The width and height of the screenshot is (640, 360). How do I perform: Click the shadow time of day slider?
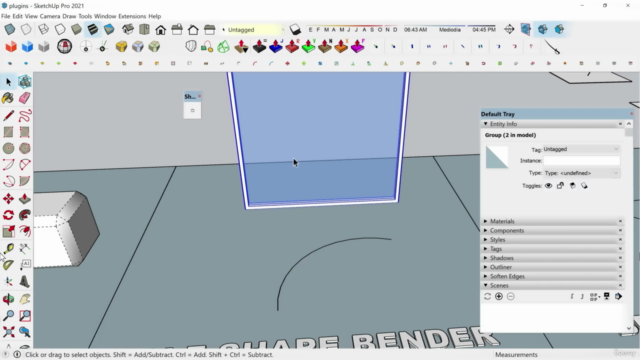(x=450, y=29)
